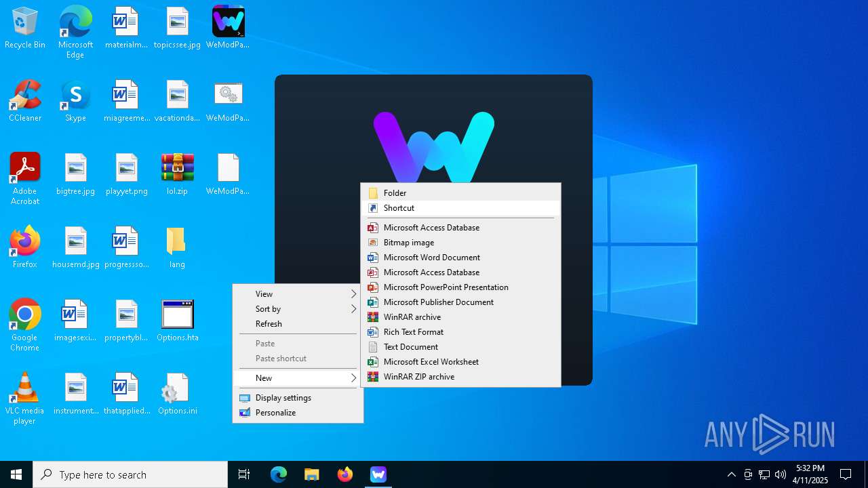This screenshot has width=868, height=488.
Task: Show hidden system tray icons
Action: pos(731,474)
